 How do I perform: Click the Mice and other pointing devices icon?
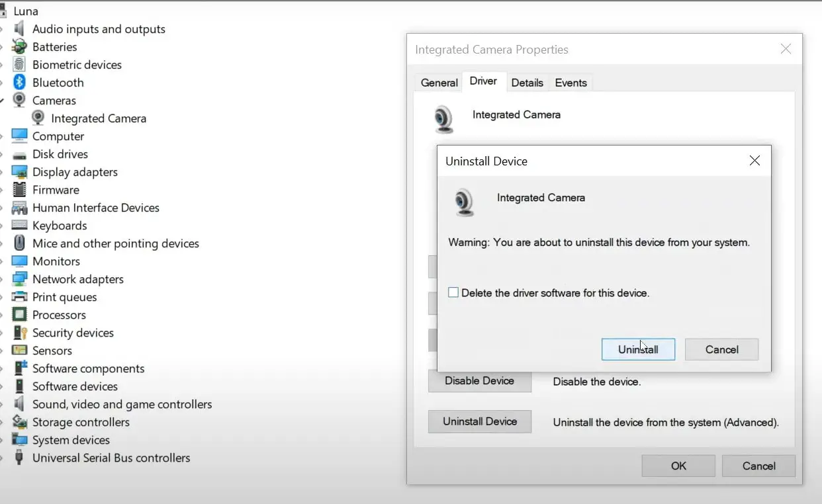pos(19,243)
